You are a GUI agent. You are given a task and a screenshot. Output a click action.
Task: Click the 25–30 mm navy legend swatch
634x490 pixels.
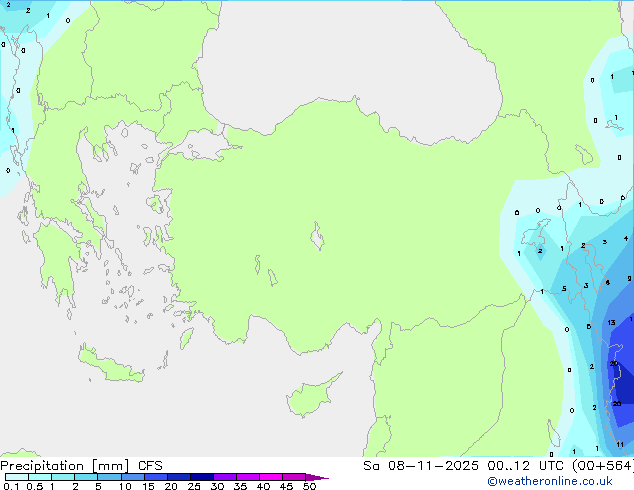coord(201,477)
